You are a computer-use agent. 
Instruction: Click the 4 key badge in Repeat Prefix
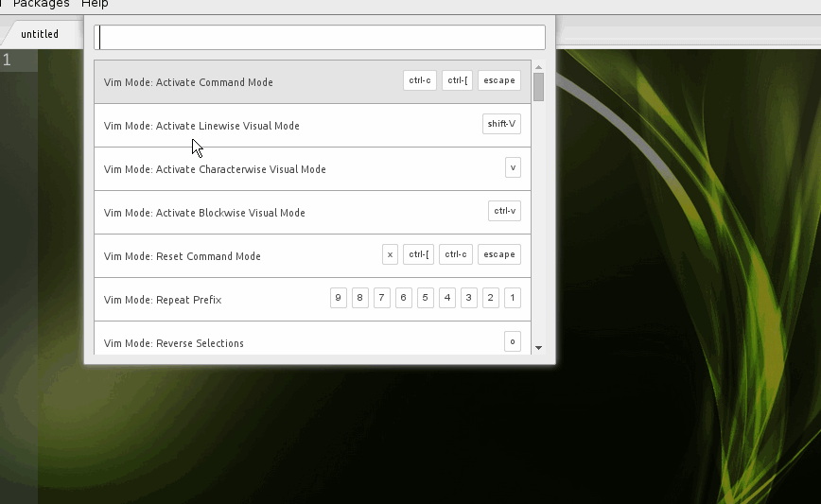[x=447, y=298]
